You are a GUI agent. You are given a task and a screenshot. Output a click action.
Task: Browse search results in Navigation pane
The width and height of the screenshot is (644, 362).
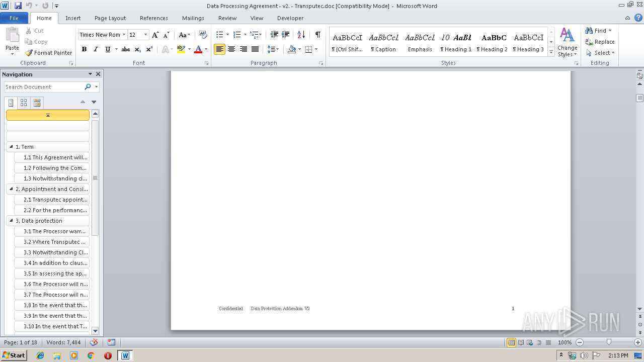pos(37,103)
